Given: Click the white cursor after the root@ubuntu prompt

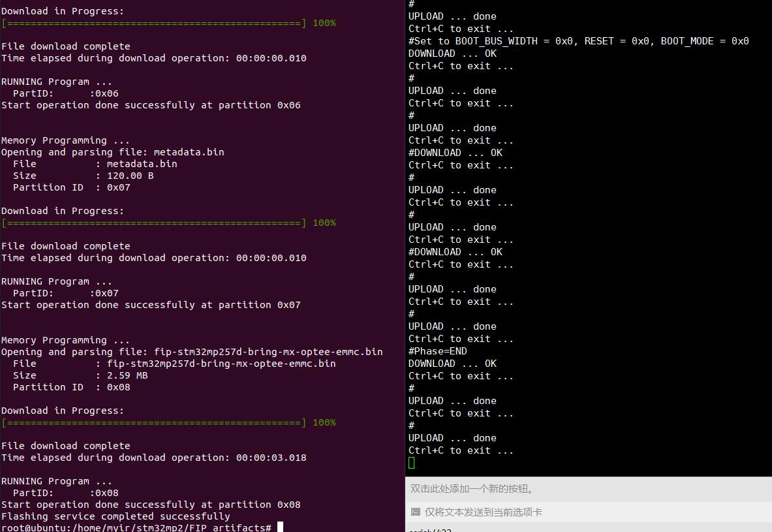Looking at the screenshot, I should coord(280,527).
